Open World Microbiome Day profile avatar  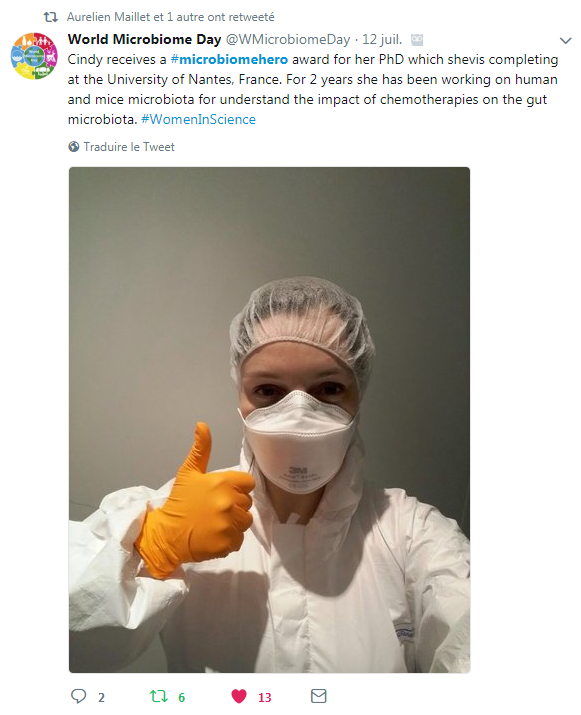pyautogui.click(x=34, y=56)
